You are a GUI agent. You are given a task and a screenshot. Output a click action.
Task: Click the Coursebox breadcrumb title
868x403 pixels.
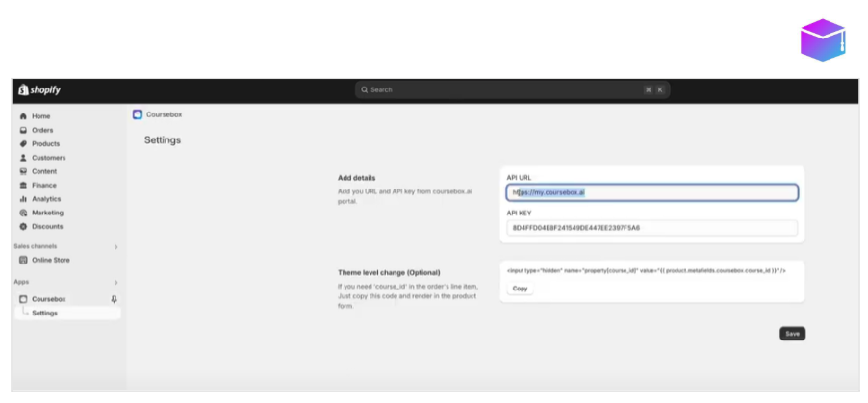(x=164, y=114)
